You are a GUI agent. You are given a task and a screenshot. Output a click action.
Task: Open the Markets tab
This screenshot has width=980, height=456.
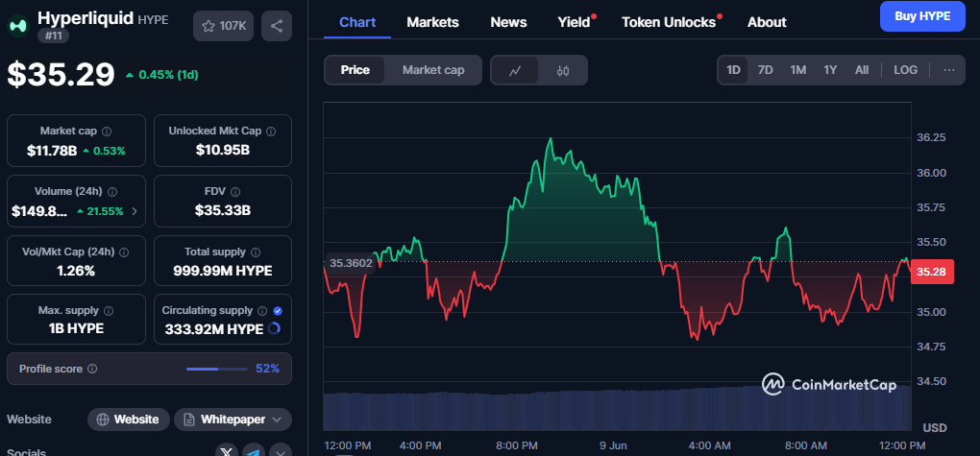pyautogui.click(x=432, y=22)
